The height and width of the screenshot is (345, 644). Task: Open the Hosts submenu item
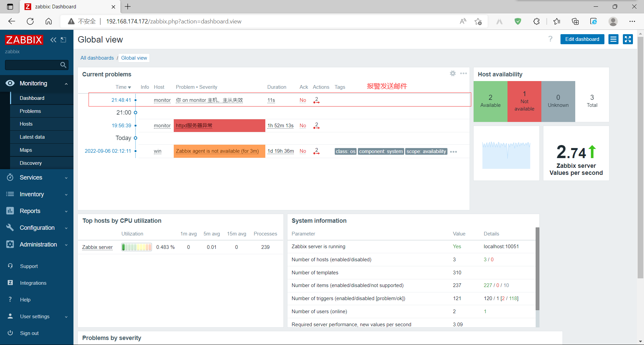coord(42,124)
